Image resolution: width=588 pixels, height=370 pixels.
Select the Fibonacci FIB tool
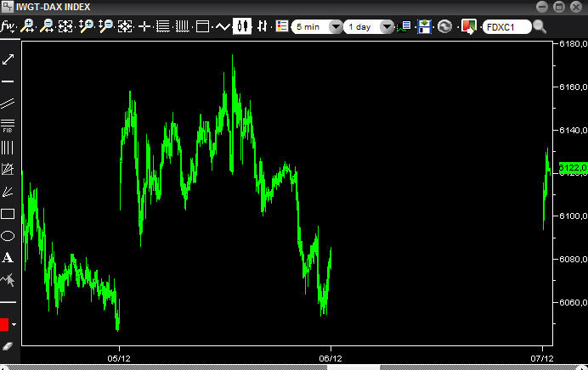pyautogui.click(x=8, y=126)
